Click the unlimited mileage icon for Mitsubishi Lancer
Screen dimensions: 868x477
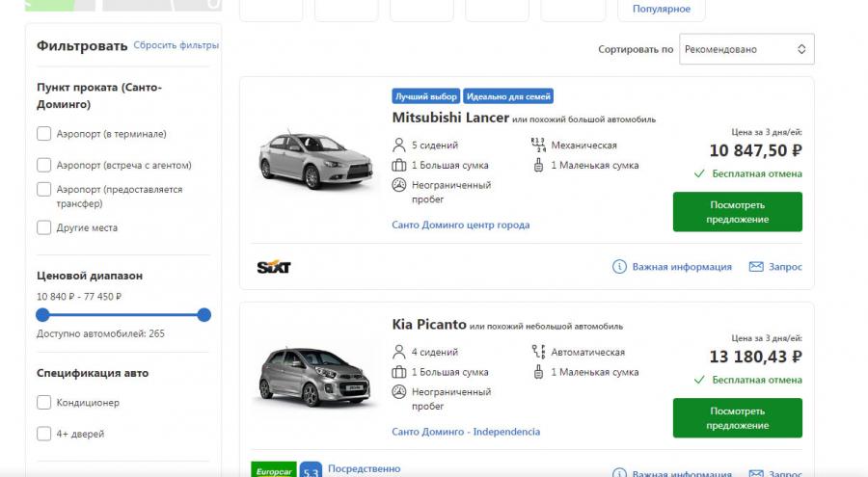point(398,185)
